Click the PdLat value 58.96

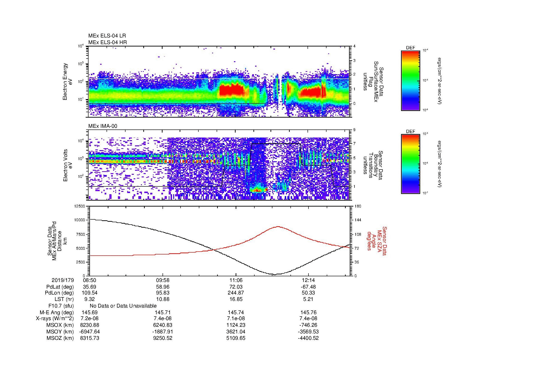pos(163,287)
